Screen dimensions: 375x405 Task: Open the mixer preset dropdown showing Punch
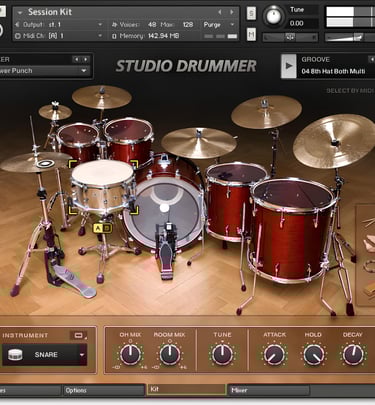pos(84,70)
